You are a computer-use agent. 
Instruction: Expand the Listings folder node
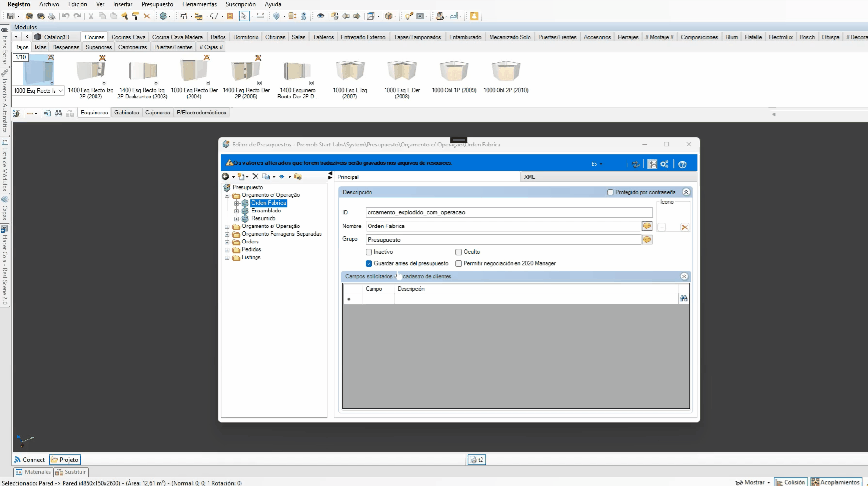227,258
